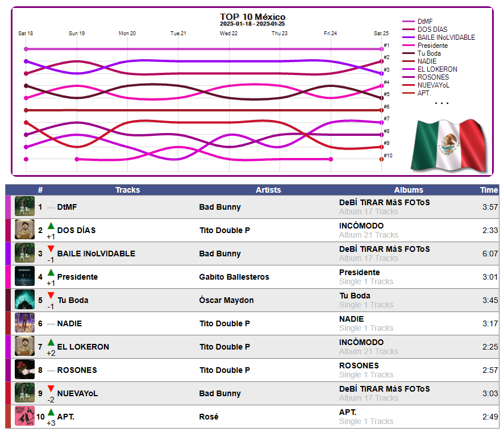Click the red down arrow beside Tu Boda
The width and height of the screenshot is (504, 432).
pos(51,296)
